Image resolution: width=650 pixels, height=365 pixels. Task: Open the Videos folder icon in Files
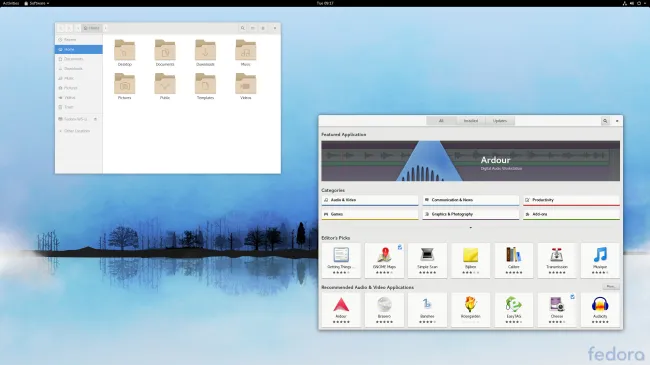pos(245,86)
